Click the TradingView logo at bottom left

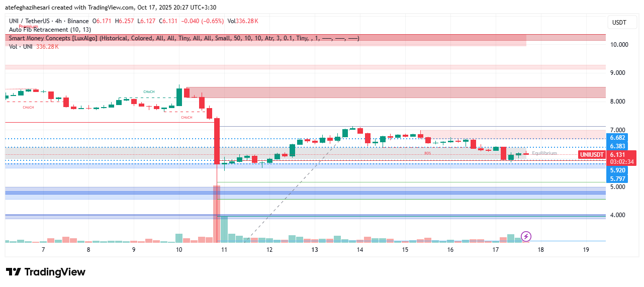coord(46,272)
